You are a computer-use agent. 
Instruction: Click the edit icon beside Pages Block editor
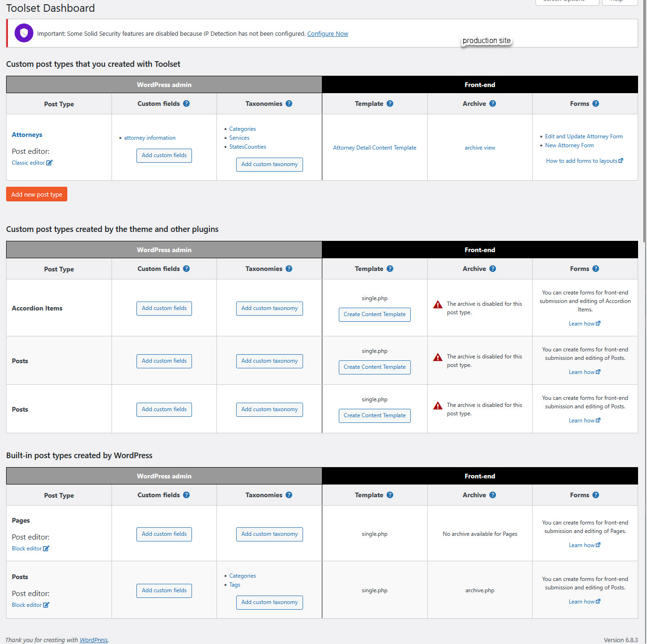point(46,549)
